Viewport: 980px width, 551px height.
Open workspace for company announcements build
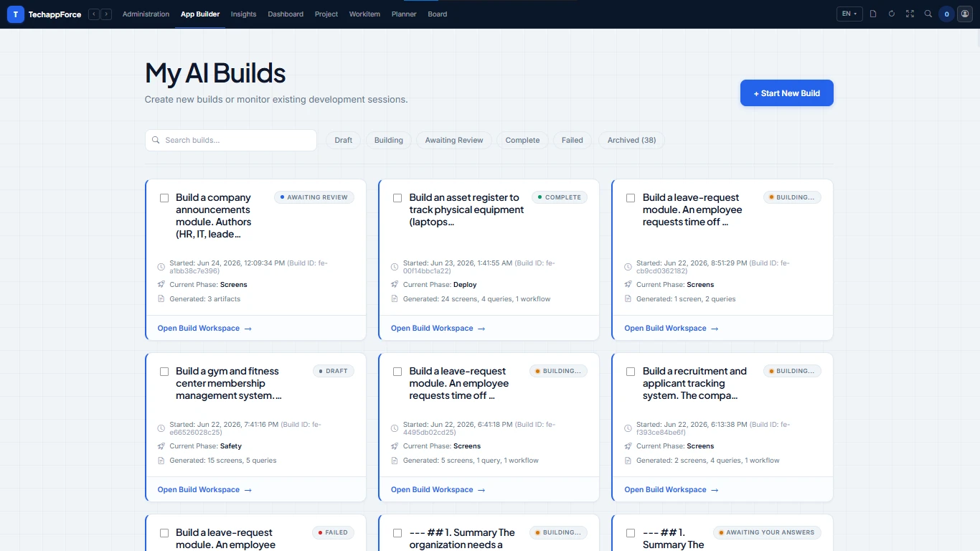(x=204, y=329)
